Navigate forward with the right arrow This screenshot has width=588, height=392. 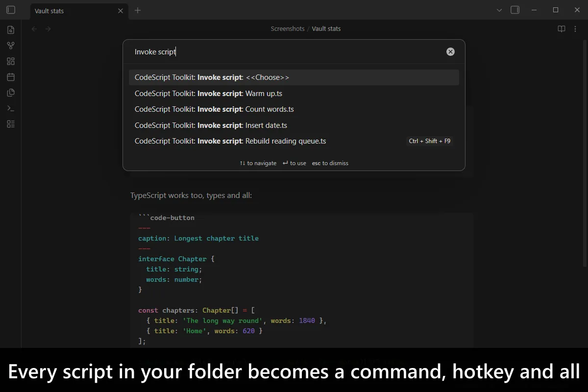coord(48,29)
